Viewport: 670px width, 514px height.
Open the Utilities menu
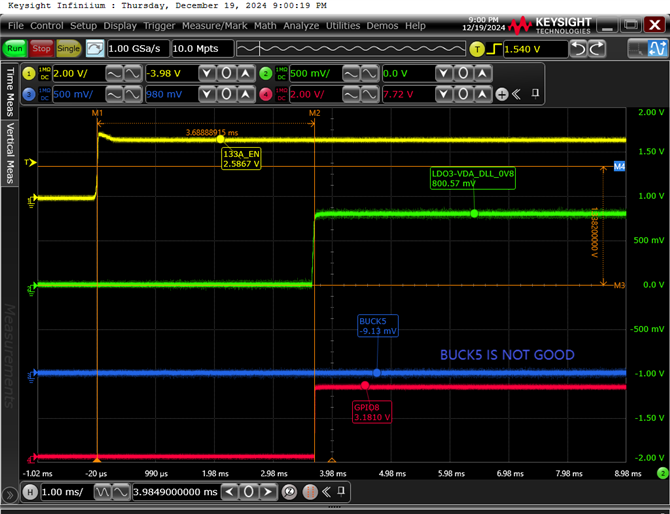point(343,26)
